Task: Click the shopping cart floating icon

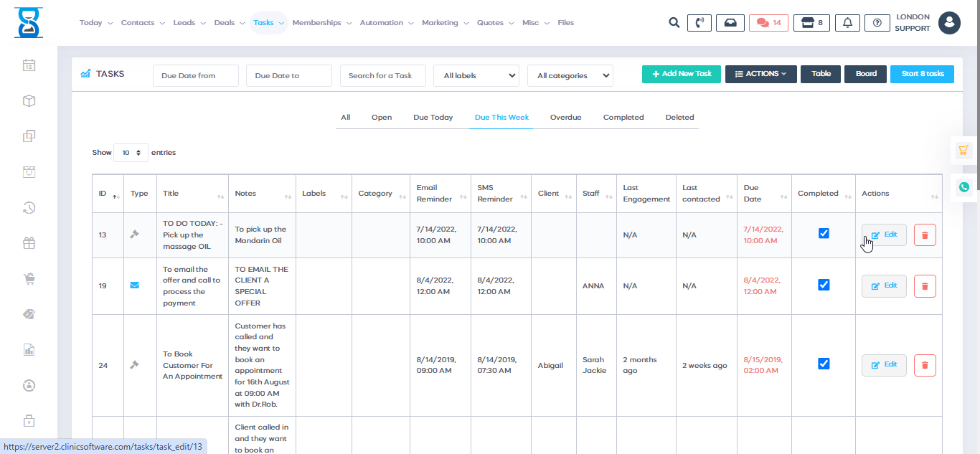Action: pos(963,151)
